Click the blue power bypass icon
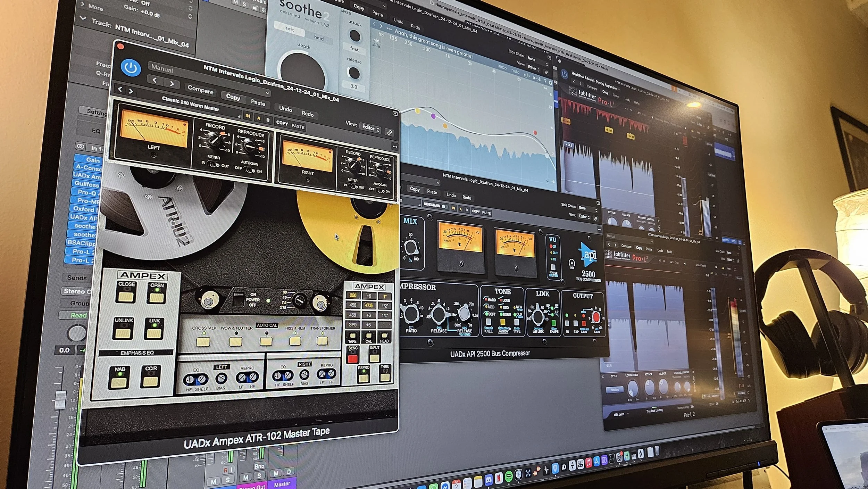 point(131,68)
